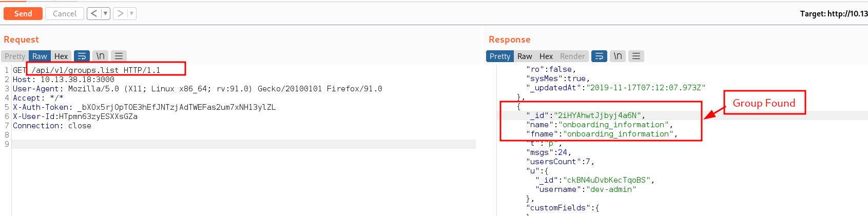The image size is (868, 216).
Task: Open the Response panel hamburger menu
Action: click(x=636, y=56)
